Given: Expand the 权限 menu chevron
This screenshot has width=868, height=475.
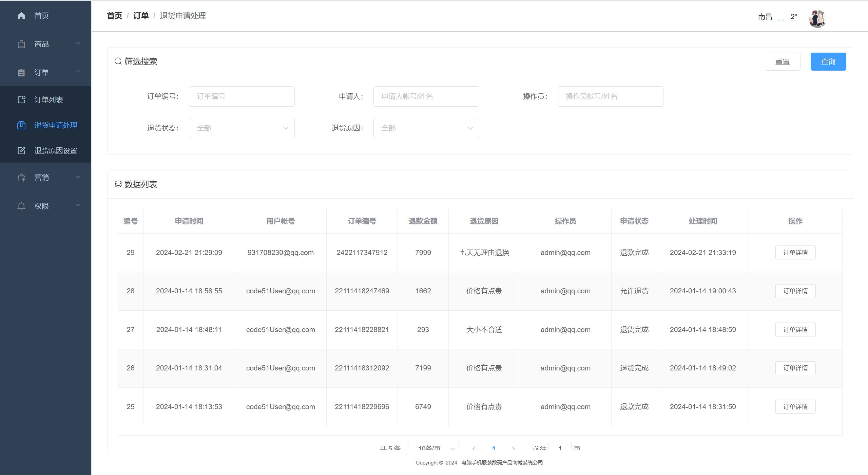Looking at the screenshot, I should click(78, 205).
